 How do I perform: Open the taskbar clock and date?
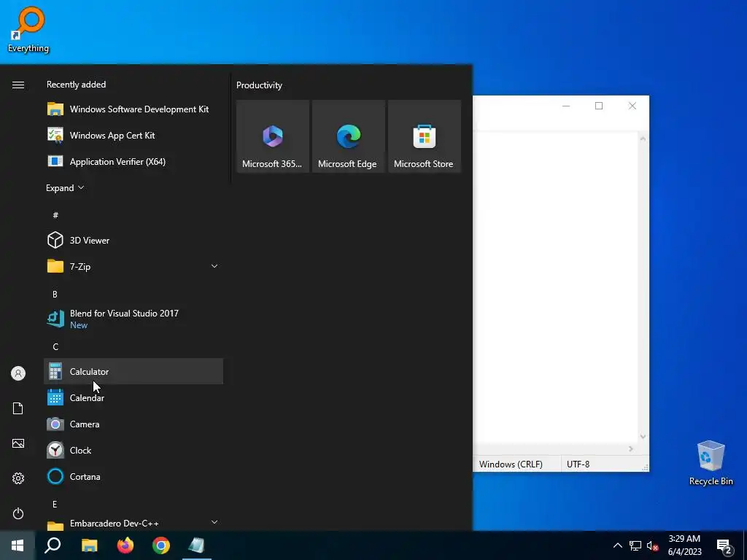(684, 545)
